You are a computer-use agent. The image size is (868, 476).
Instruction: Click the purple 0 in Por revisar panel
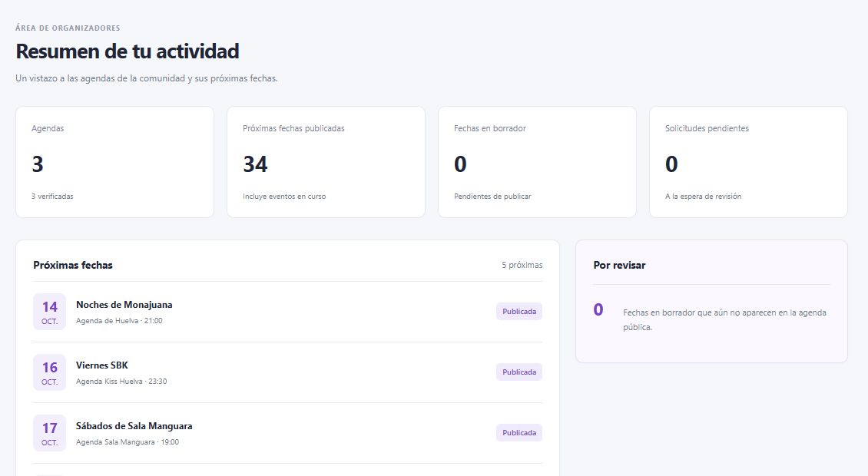click(598, 309)
